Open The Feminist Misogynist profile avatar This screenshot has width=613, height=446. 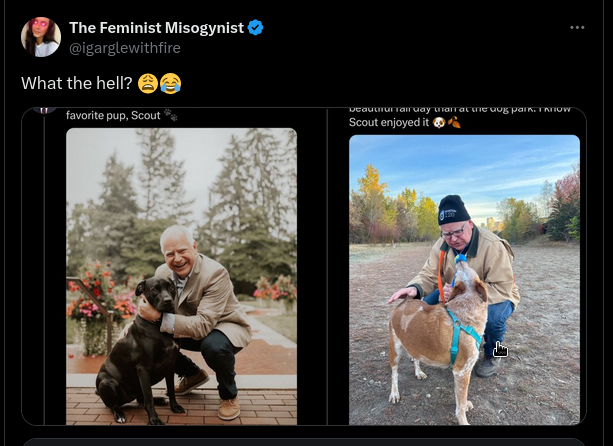point(40,37)
